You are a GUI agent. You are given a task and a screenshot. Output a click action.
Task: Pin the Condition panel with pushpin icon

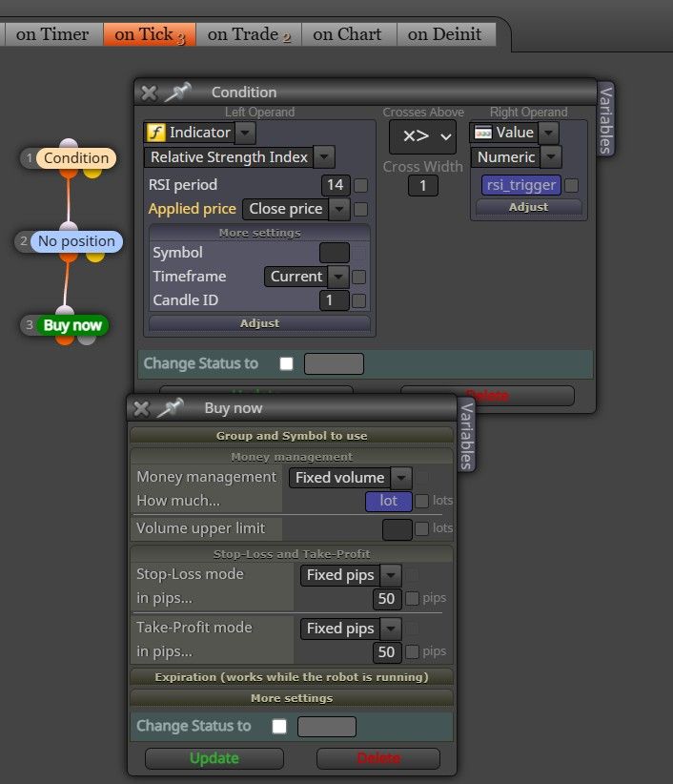(178, 92)
